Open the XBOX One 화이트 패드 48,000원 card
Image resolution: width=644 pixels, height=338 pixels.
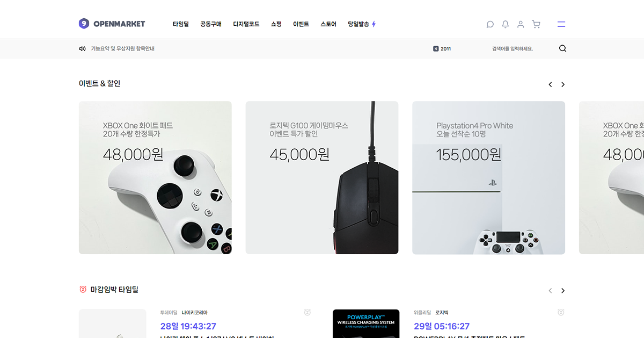point(155,178)
